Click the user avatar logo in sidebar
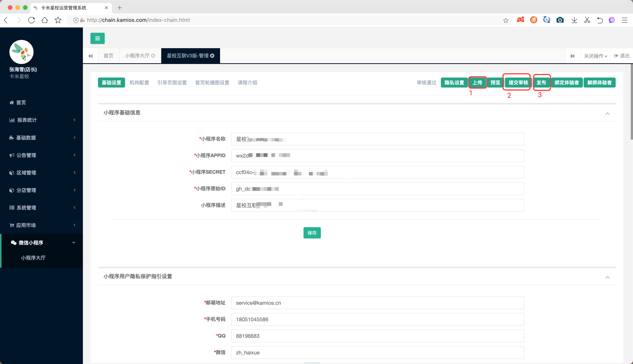This screenshot has width=633, height=364. coord(22,52)
